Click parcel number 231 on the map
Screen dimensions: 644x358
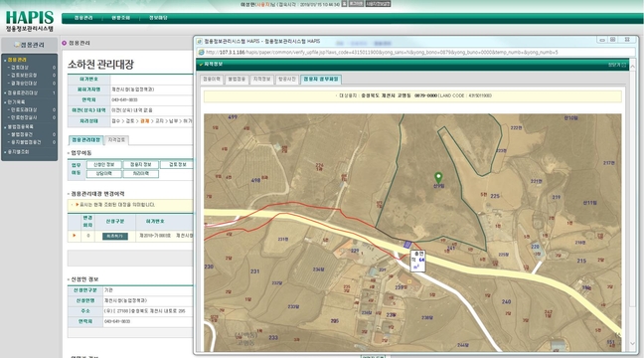tap(255, 271)
